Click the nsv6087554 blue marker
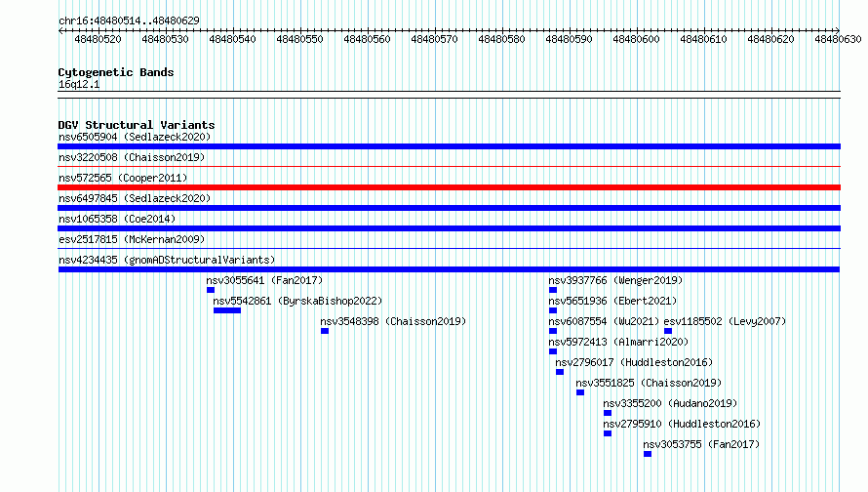Image resolution: width=868 pixels, height=492 pixels. 553,331
